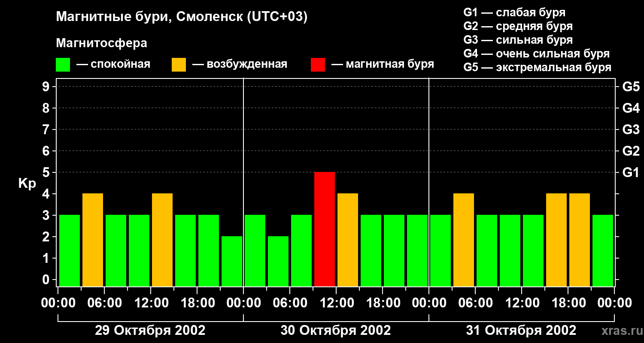The width and height of the screenshot is (644, 343).
Task: Click the '9' value on the Kp axis
Action: click(x=47, y=87)
